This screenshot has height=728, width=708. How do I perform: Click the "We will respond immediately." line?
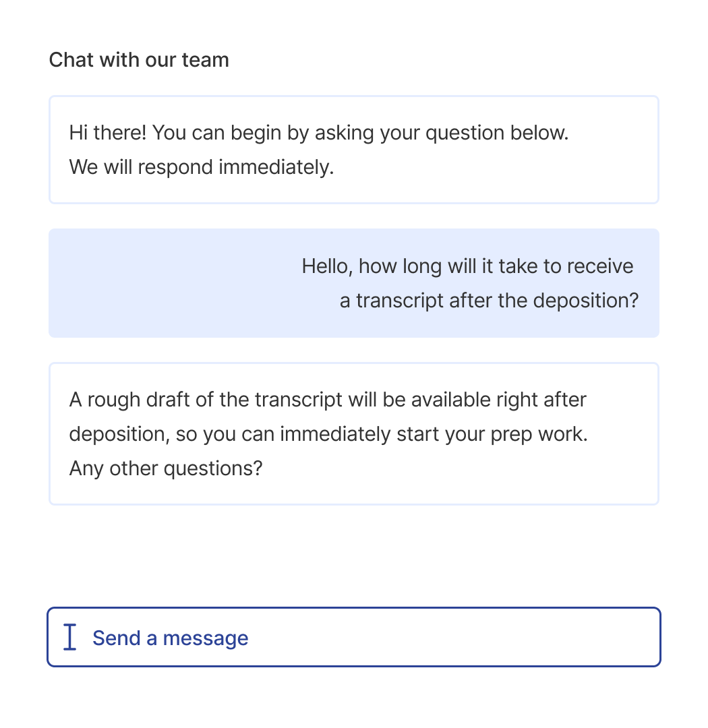tap(202, 166)
